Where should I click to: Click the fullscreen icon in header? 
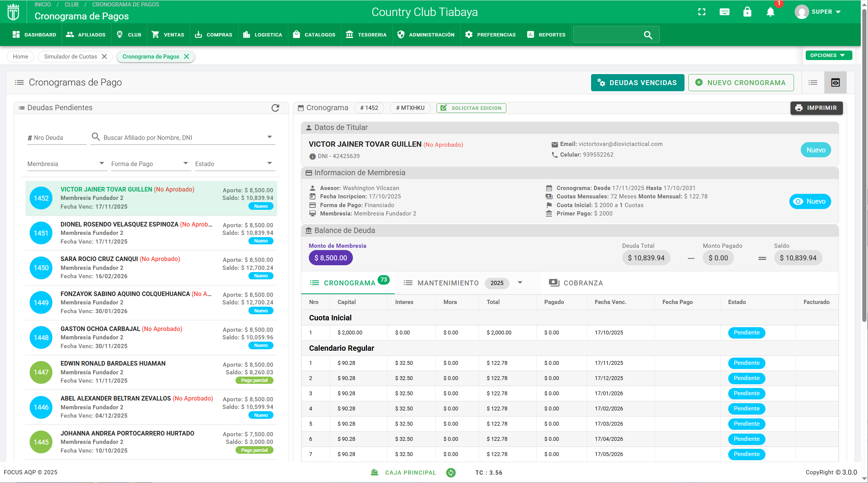(702, 12)
